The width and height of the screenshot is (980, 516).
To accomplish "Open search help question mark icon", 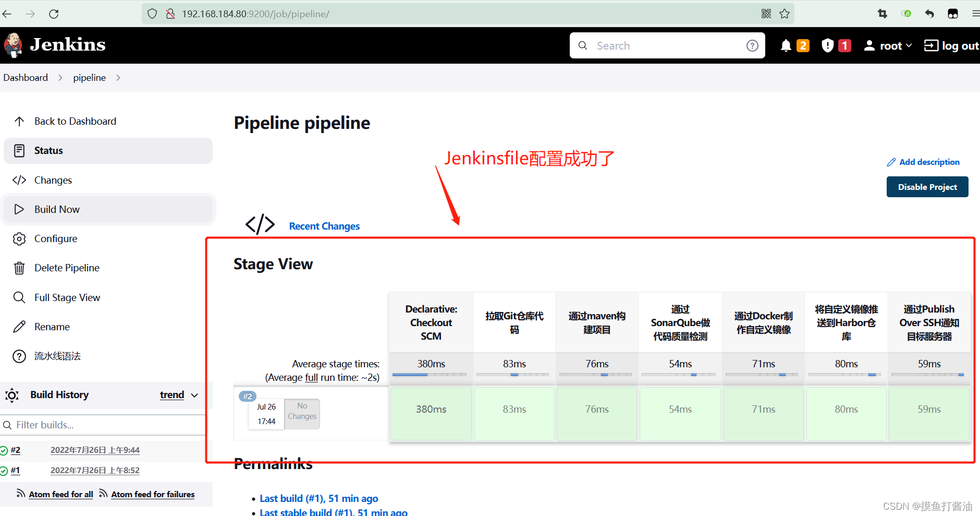I will 752,45.
